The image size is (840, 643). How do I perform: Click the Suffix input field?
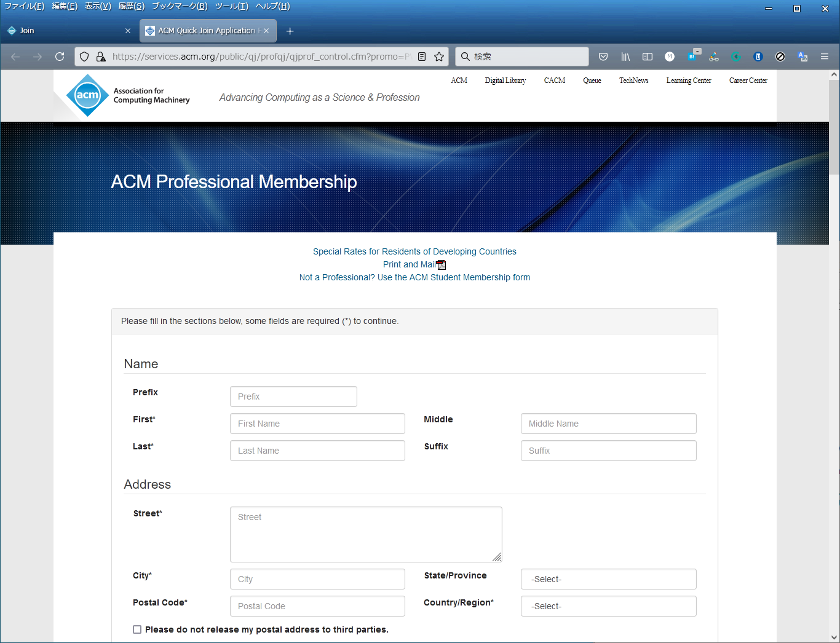608,451
